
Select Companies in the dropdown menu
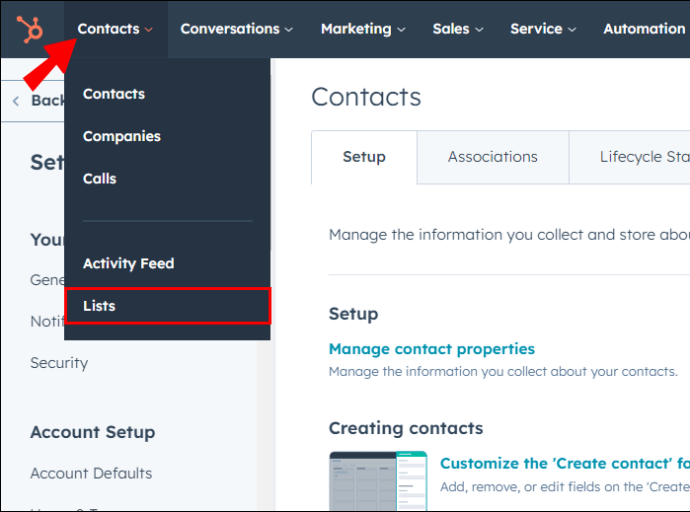122,136
